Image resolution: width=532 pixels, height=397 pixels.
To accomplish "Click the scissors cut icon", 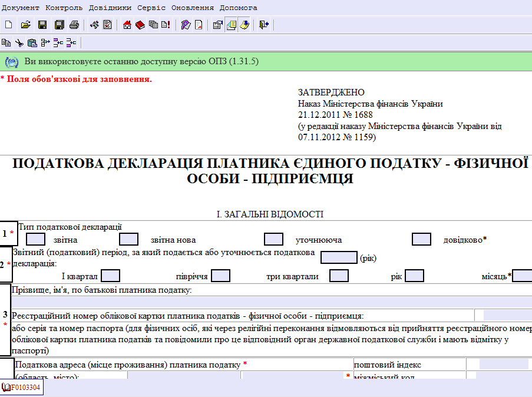I will point(19,42).
